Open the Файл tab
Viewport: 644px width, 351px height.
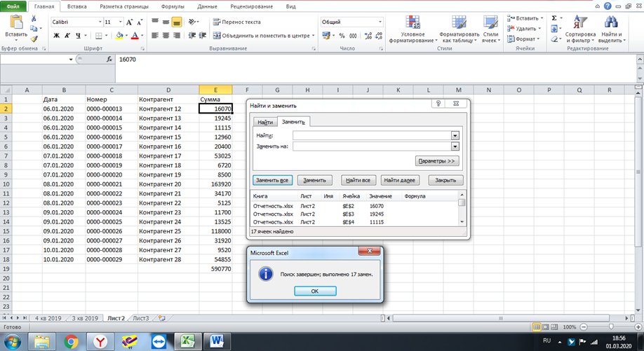pos(13,6)
